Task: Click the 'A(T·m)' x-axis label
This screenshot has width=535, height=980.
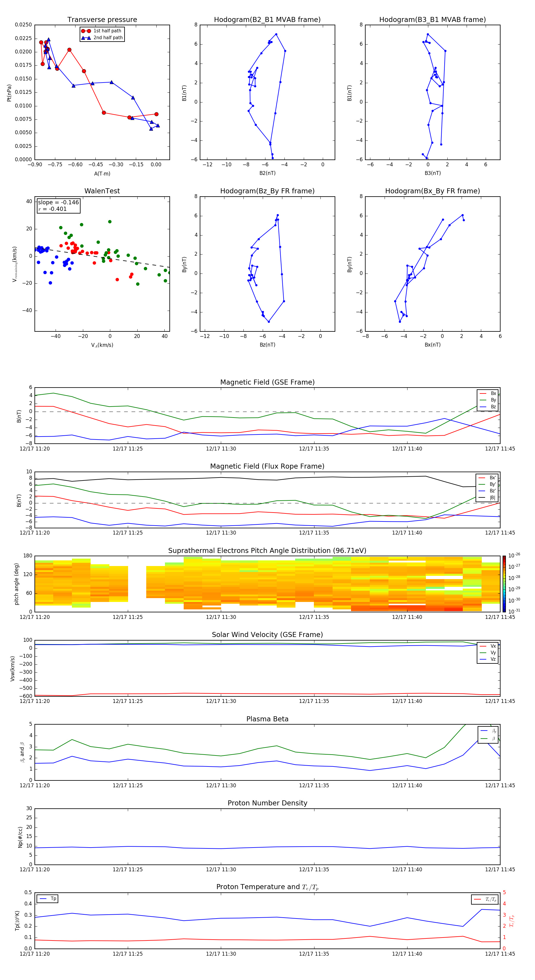Action: (x=102, y=173)
